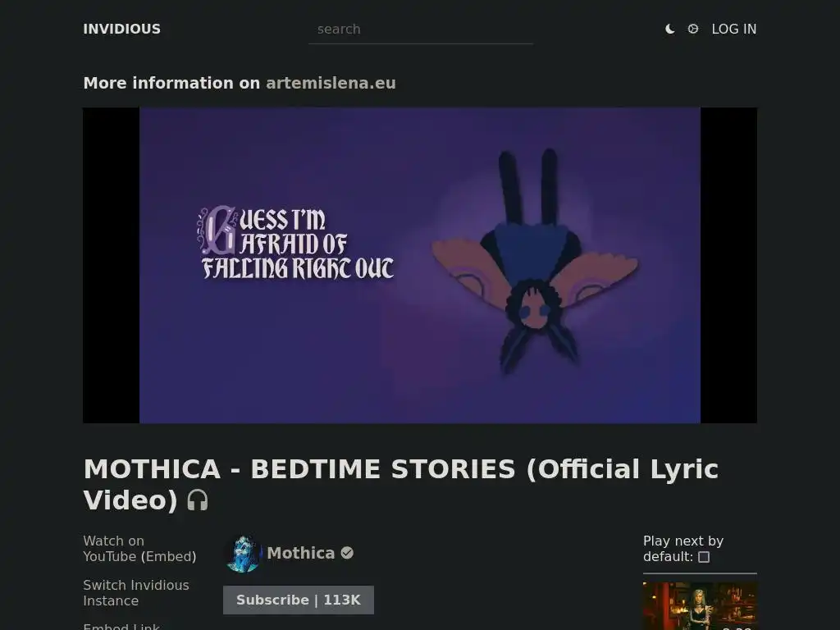
Task: Open the Mothica channel name
Action: 300,553
